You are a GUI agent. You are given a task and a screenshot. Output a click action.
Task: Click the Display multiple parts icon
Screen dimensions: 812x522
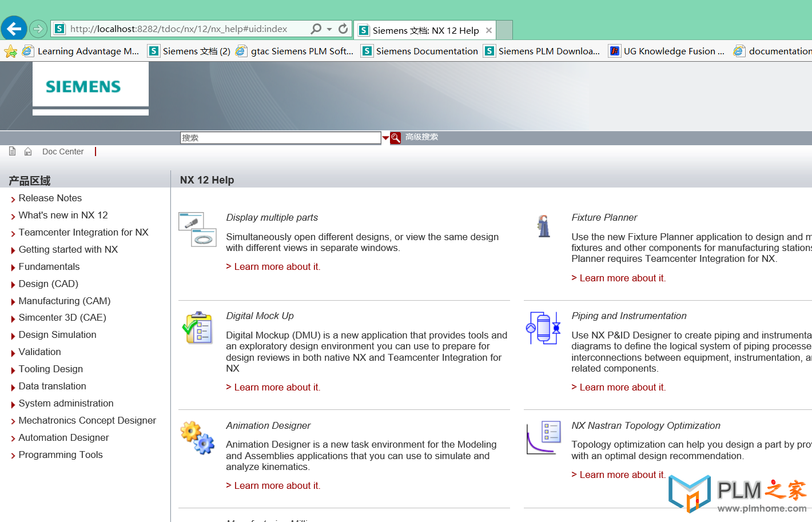pyautogui.click(x=197, y=229)
